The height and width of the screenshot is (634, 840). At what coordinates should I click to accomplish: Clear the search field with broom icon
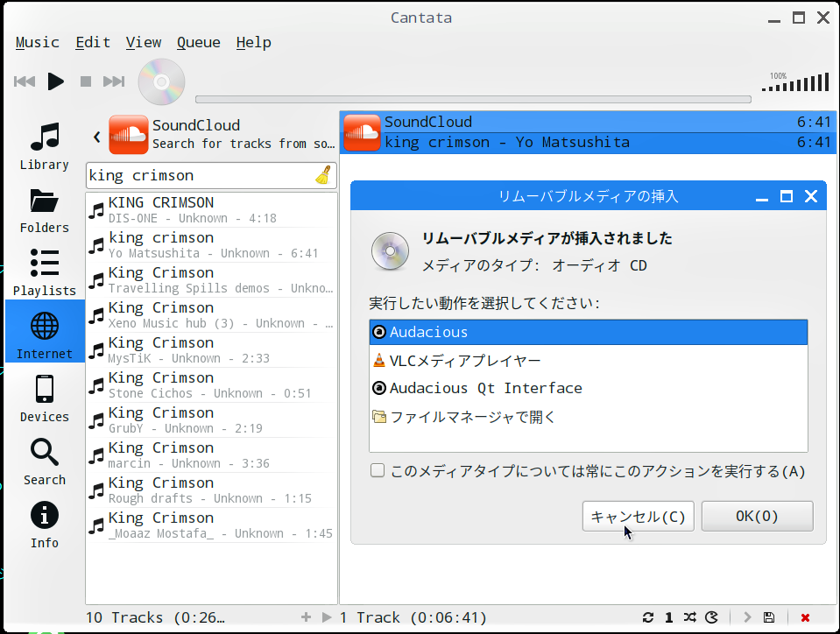tap(323, 175)
